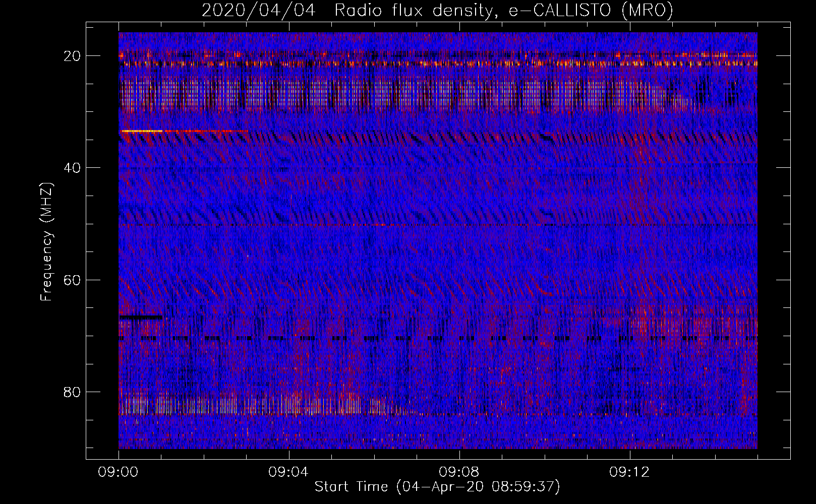Image resolution: width=816 pixels, height=504 pixels.
Task: Click the plot title text e-CALLISTO (MRO)
Action: (x=591, y=10)
